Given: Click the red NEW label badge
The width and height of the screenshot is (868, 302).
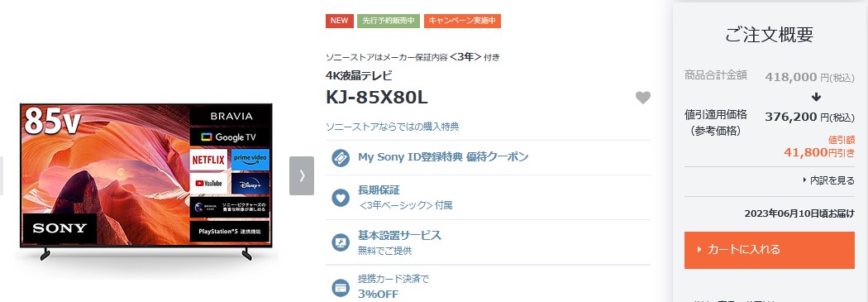Looking at the screenshot, I should tap(339, 21).
